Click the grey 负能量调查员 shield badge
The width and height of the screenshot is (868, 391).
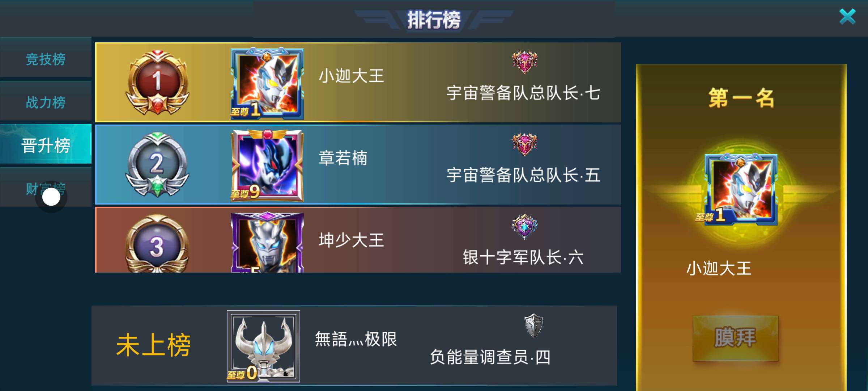point(534,325)
